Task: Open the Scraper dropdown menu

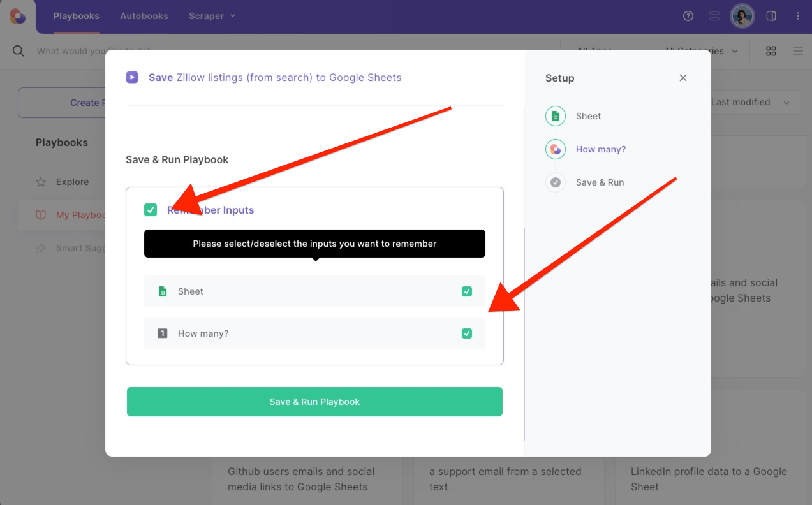Action: tap(212, 16)
